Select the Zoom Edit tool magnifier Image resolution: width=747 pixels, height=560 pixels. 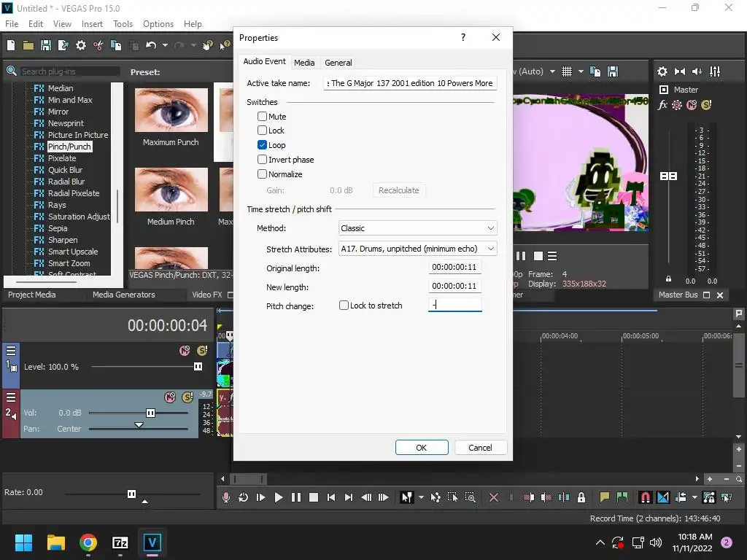(471, 497)
